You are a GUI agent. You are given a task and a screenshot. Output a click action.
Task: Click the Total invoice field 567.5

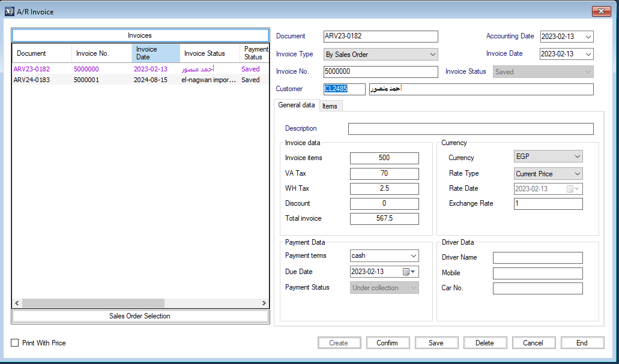[x=384, y=218]
